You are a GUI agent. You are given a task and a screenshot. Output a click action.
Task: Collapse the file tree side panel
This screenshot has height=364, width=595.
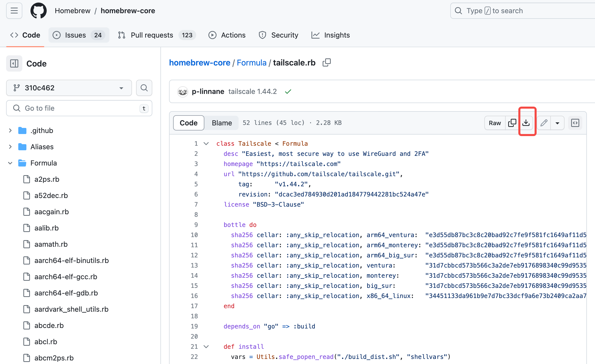coord(14,63)
